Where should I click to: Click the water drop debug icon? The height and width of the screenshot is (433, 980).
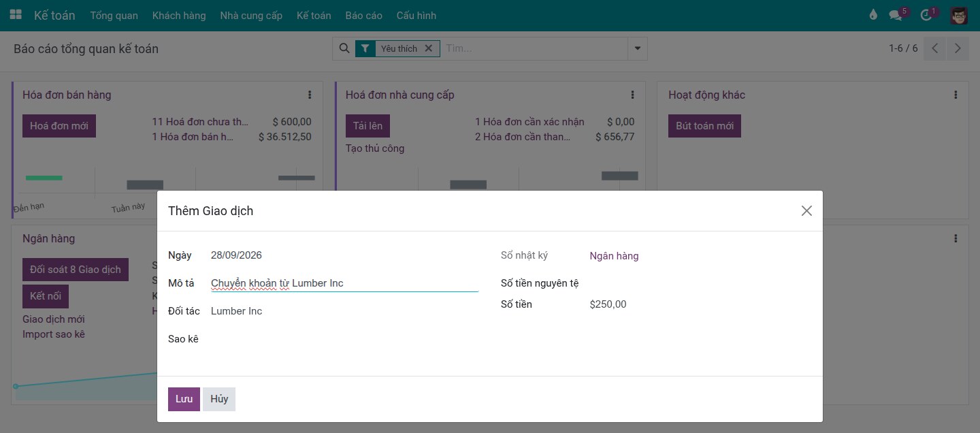click(874, 15)
